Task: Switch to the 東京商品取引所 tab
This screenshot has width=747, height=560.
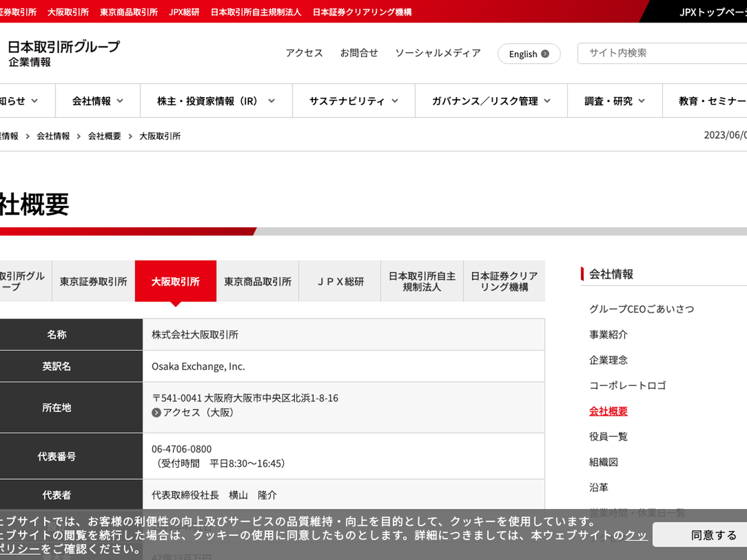Action: (258, 282)
